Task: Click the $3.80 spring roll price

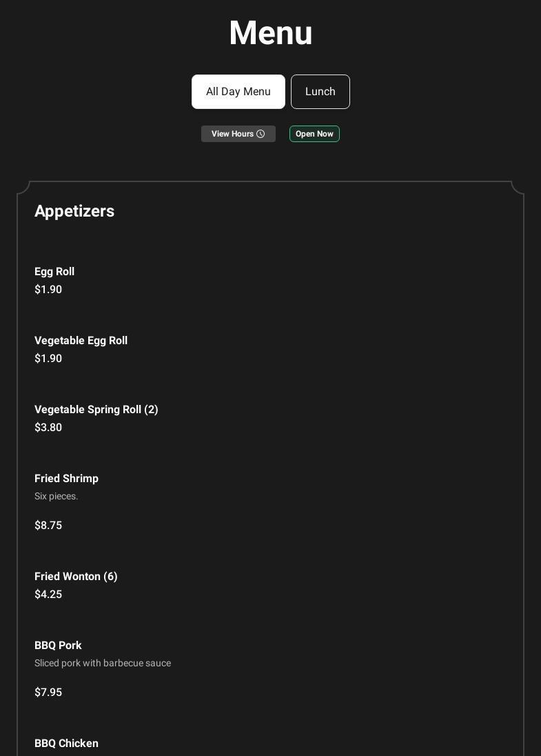Action: click(48, 428)
